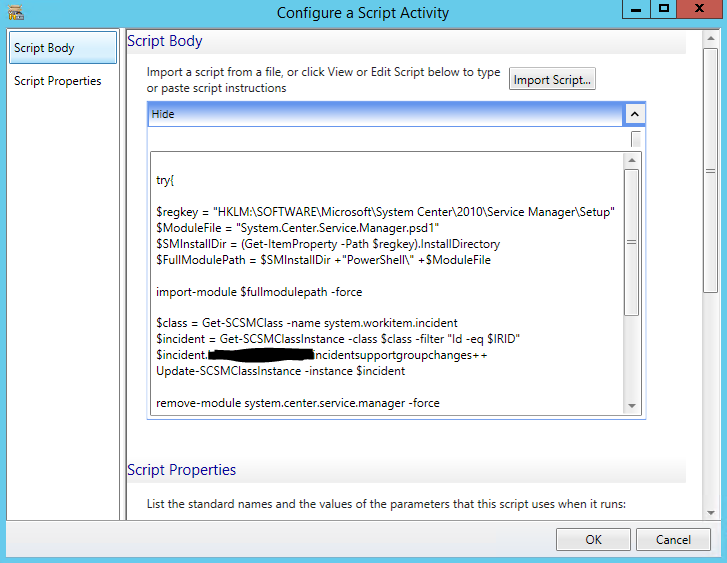Click script editor scrollbar up arrow
The image size is (727, 563).
(x=631, y=160)
